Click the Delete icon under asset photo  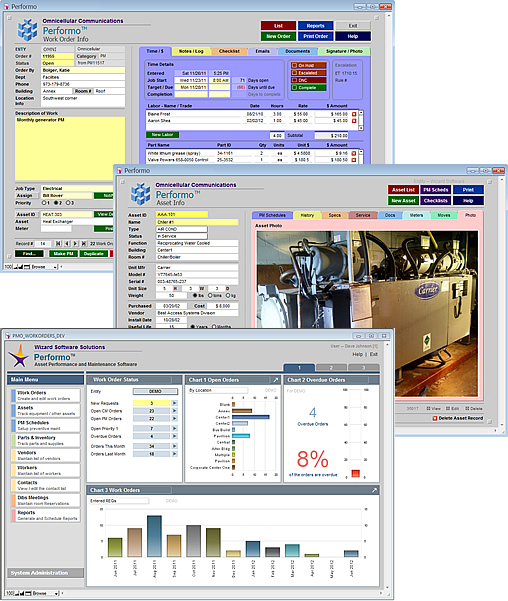467,409
